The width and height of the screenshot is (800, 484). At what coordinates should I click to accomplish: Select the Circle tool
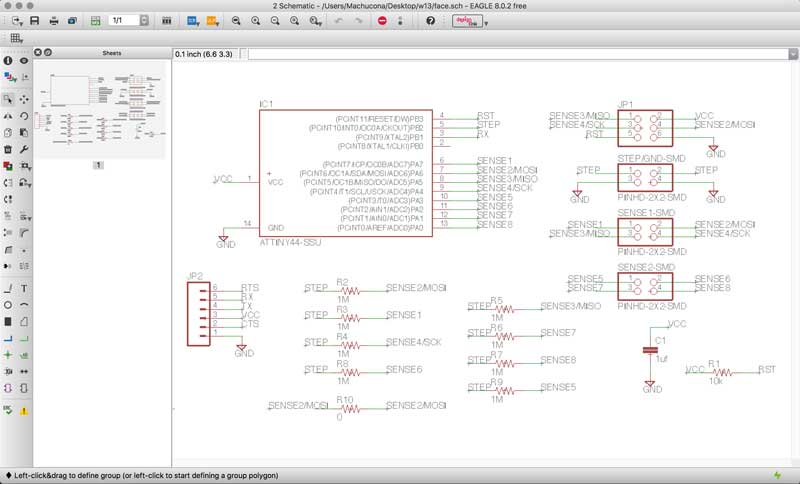(x=8, y=305)
